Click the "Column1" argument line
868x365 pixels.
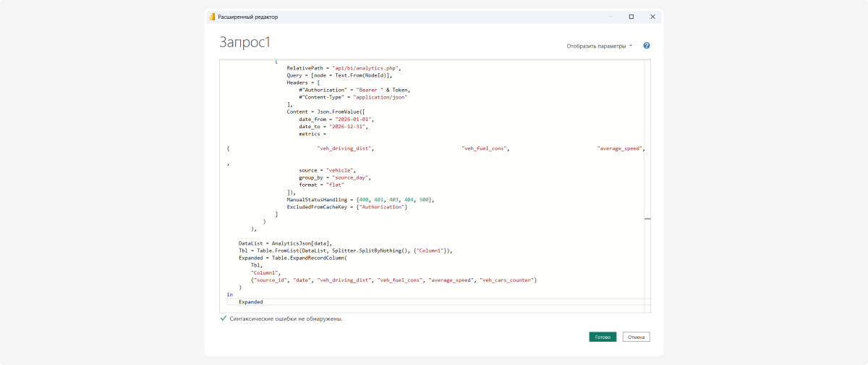265,272
